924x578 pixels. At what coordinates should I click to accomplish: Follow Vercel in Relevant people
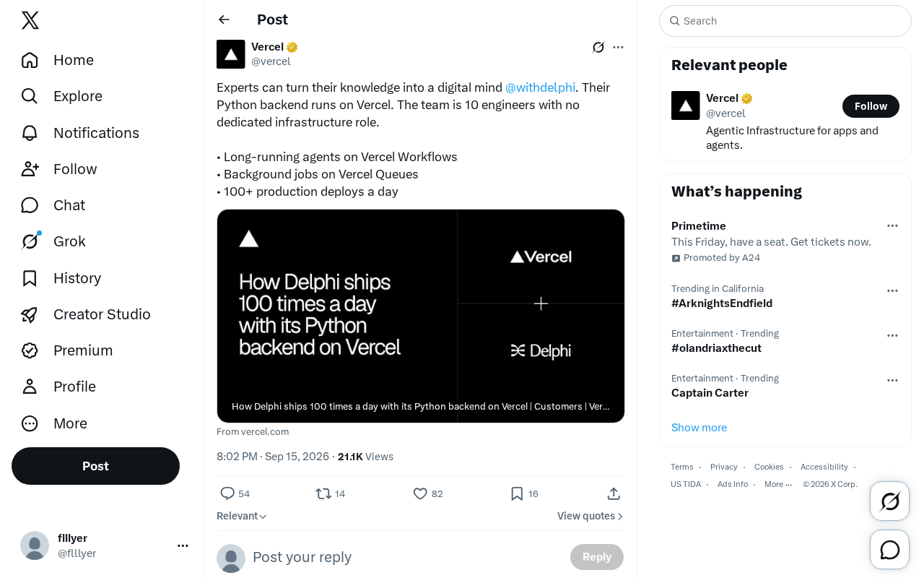[x=871, y=106]
